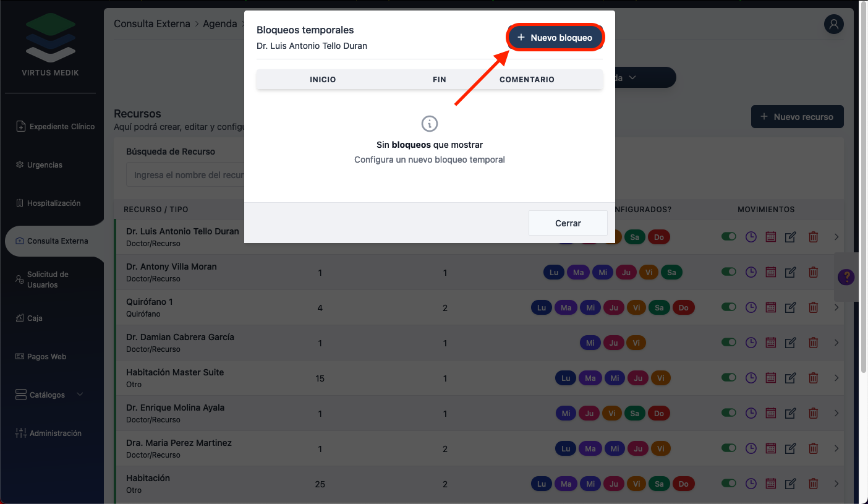This screenshot has height=504, width=868.
Task: Close the dialog with Cerrar button
Action: (568, 223)
